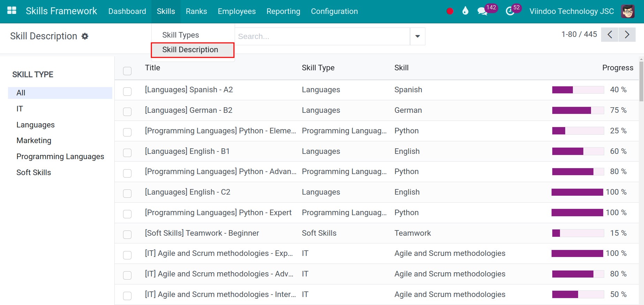644x305 pixels.
Task: Open the [Languages] English - B1 record
Action: [187, 151]
